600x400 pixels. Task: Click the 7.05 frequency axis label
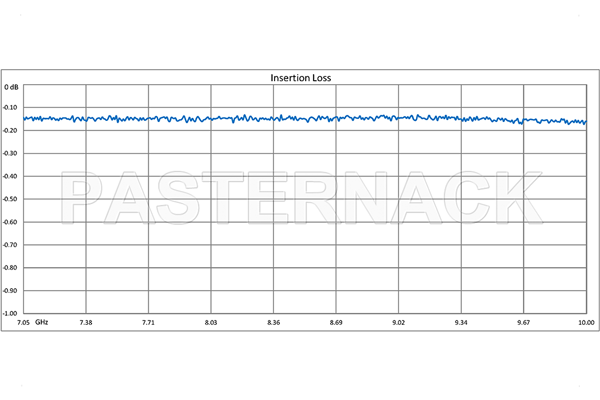tap(22, 323)
